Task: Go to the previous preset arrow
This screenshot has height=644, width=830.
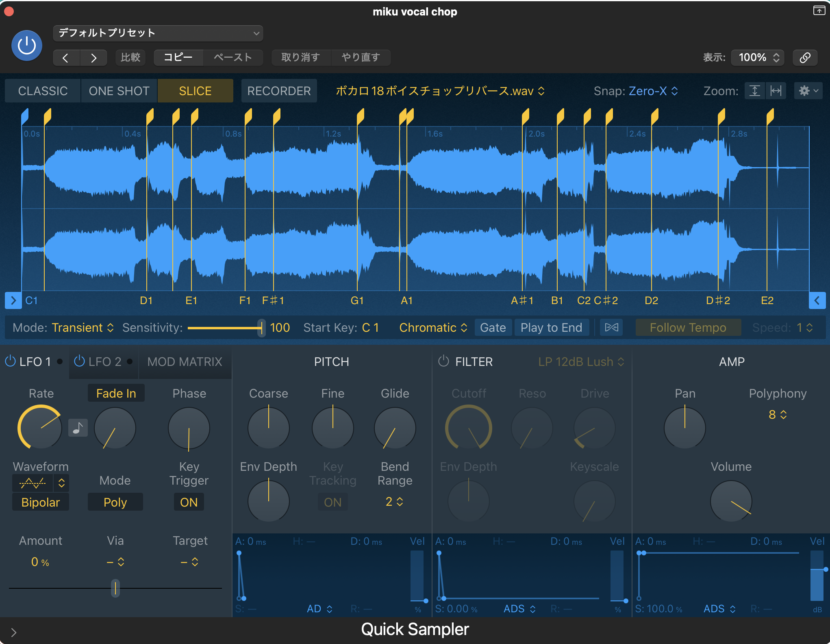Action: click(x=66, y=58)
